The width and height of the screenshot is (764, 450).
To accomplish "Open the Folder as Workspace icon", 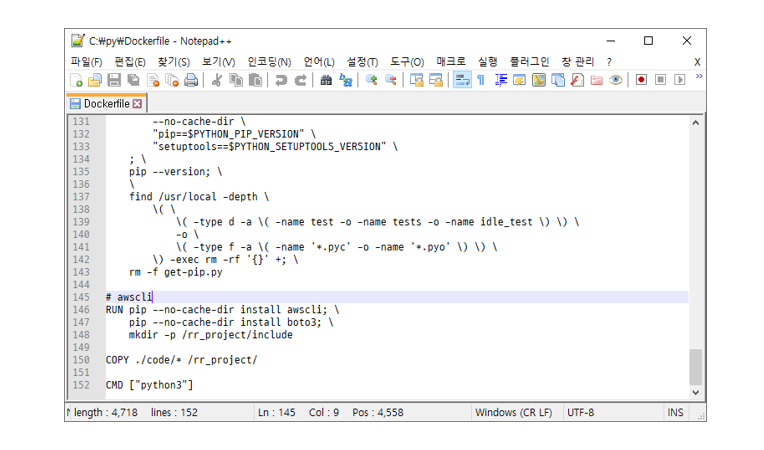I will (x=596, y=80).
